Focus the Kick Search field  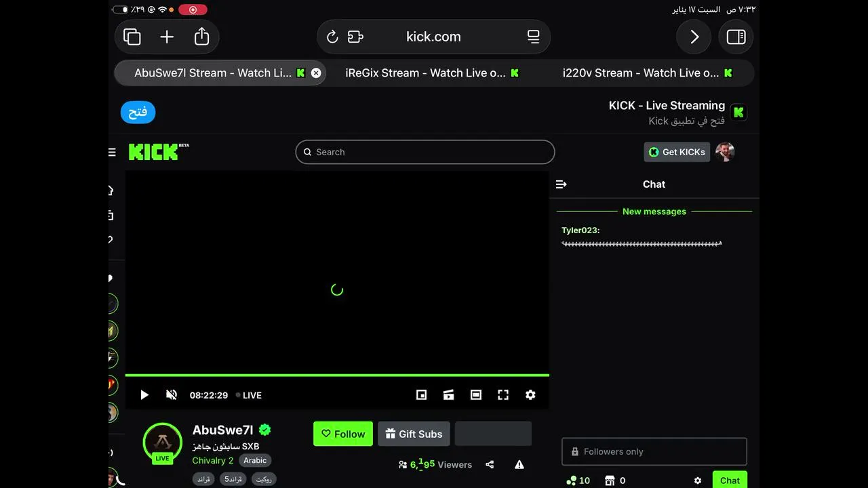(x=425, y=152)
